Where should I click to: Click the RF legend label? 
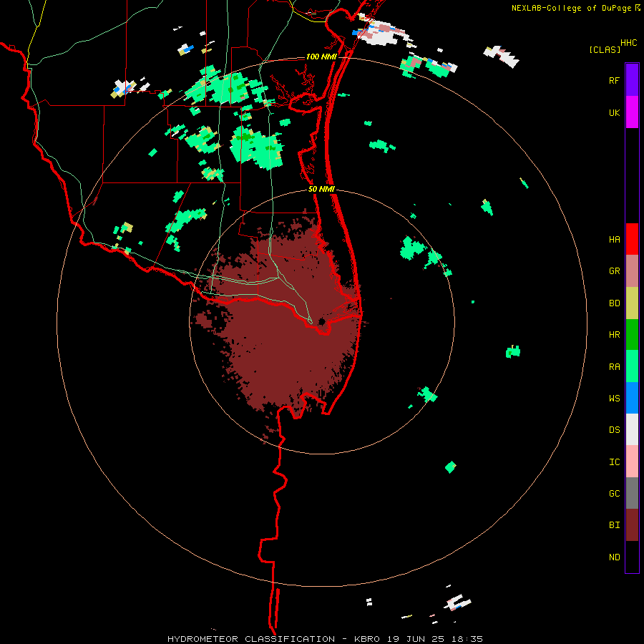coord(614,80)
